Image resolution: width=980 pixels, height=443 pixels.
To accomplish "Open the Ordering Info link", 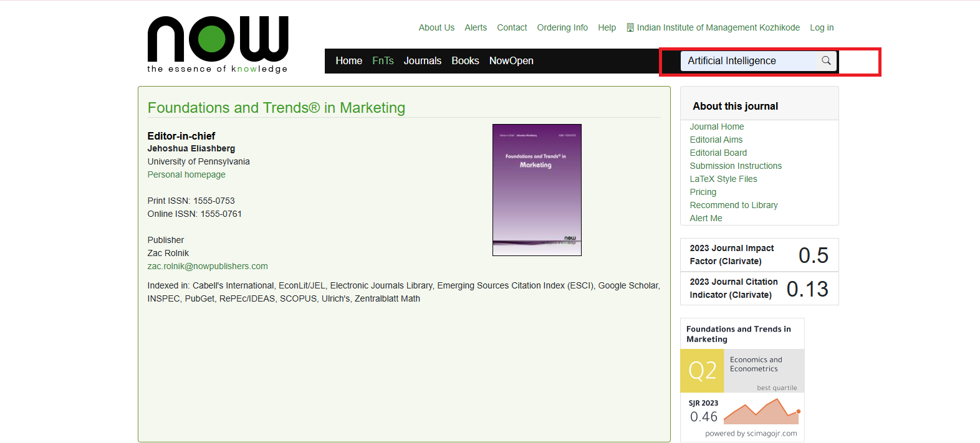I will pyautogui.click(x=562, y=28).
